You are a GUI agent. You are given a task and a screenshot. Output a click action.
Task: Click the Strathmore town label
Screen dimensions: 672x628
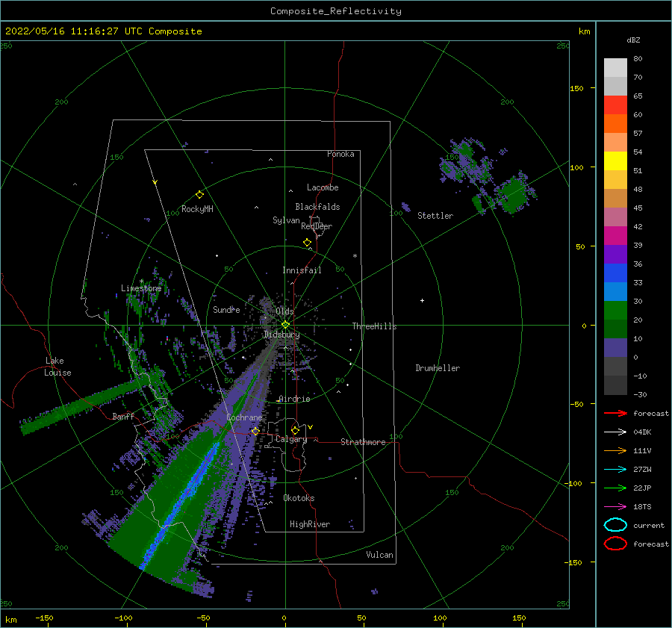point(363,442)
